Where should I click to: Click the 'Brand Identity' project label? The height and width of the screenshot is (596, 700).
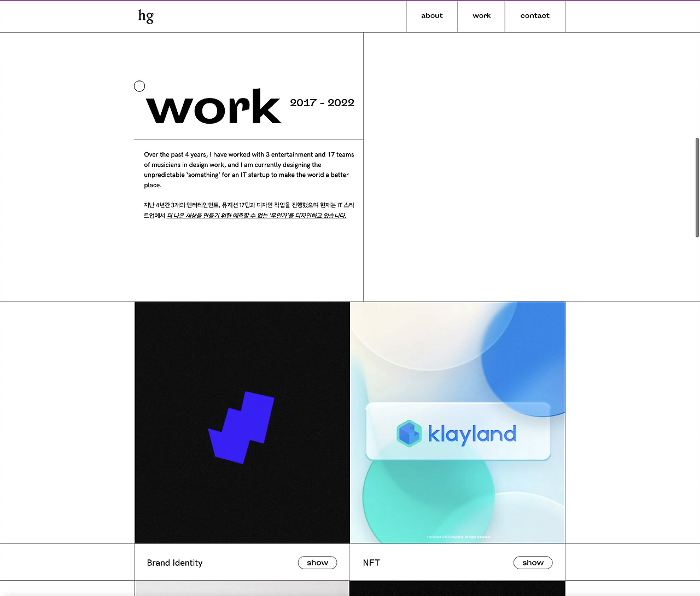click(175, 563)
